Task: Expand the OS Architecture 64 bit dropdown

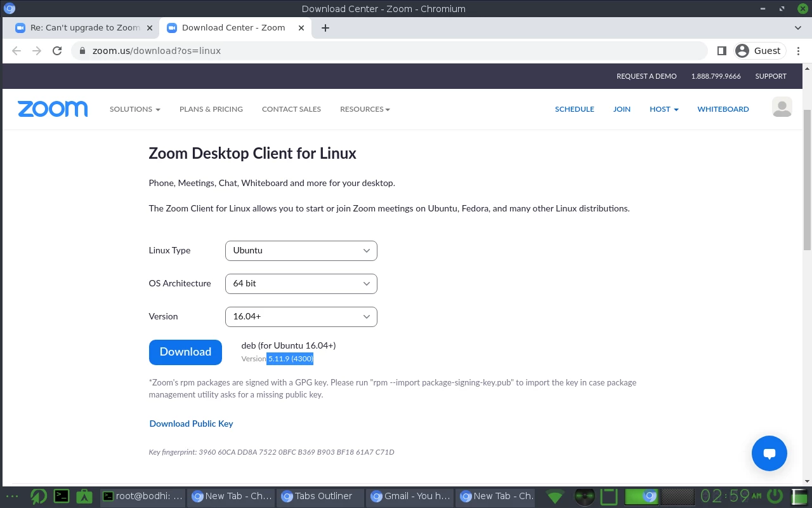Action: coord(301,283)
